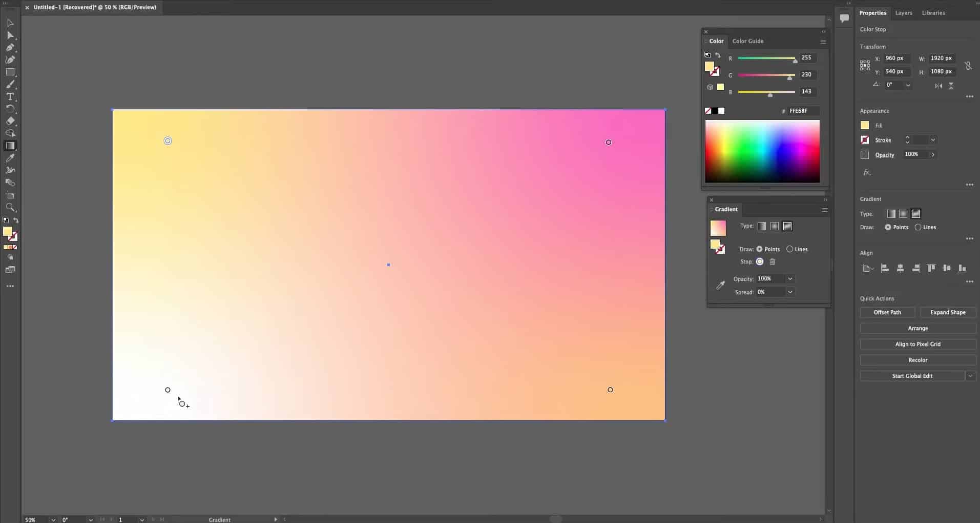This screenshot has height=523, width=980.
Task: Open the Spread percentage dropdown
Action: tap(790, 292)
